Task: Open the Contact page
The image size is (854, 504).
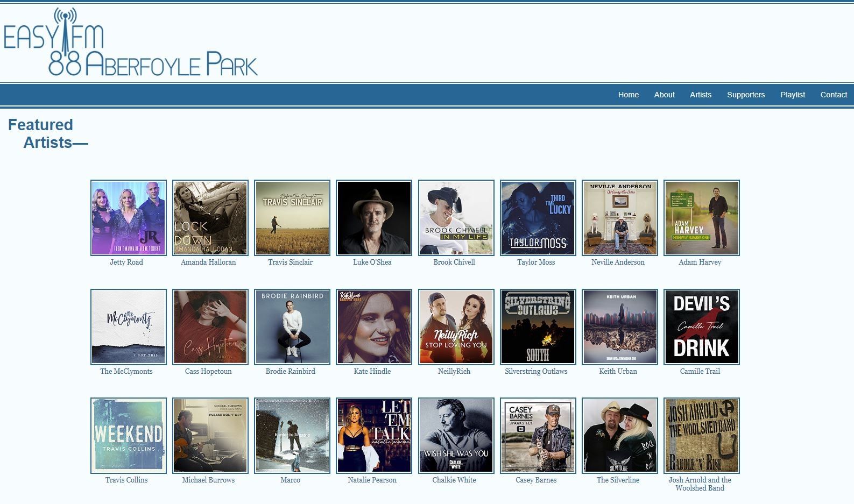Action: click(834, 95)
